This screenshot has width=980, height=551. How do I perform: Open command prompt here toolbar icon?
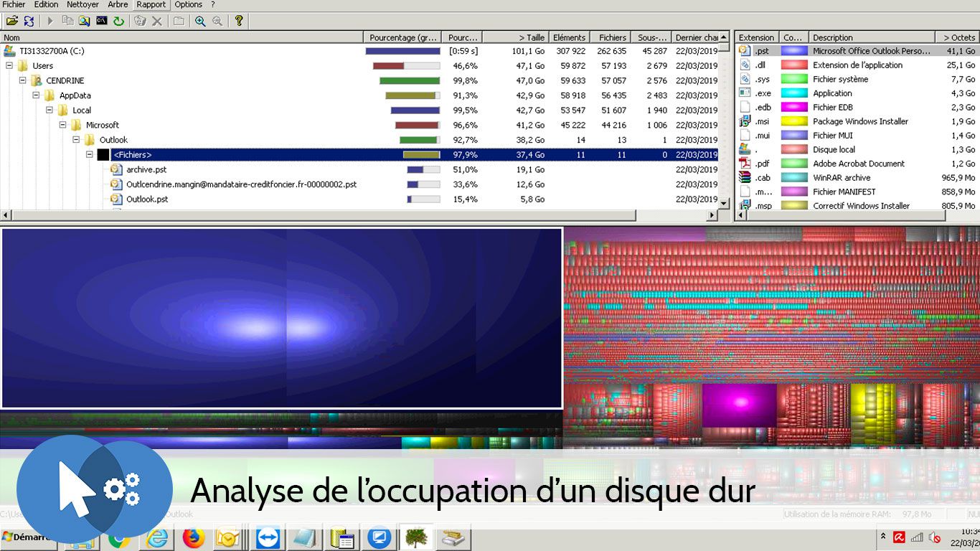pyautogui.click(x=102, y=22)
